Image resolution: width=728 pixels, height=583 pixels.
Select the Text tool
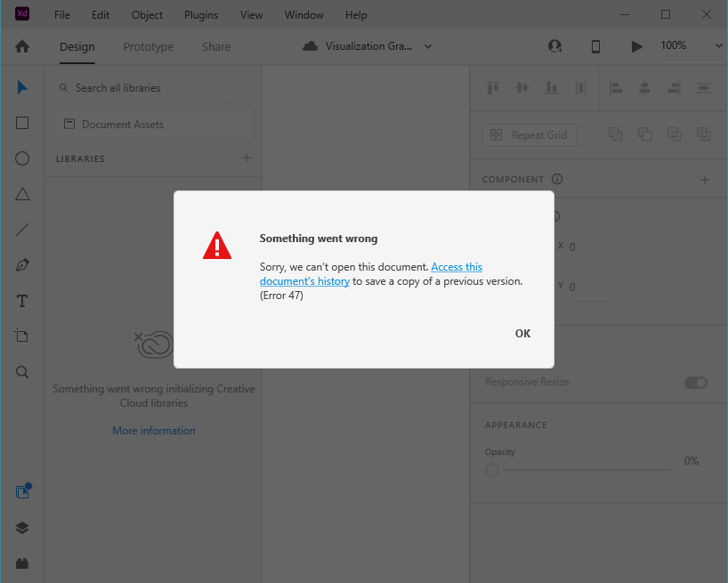pos(21,301)
